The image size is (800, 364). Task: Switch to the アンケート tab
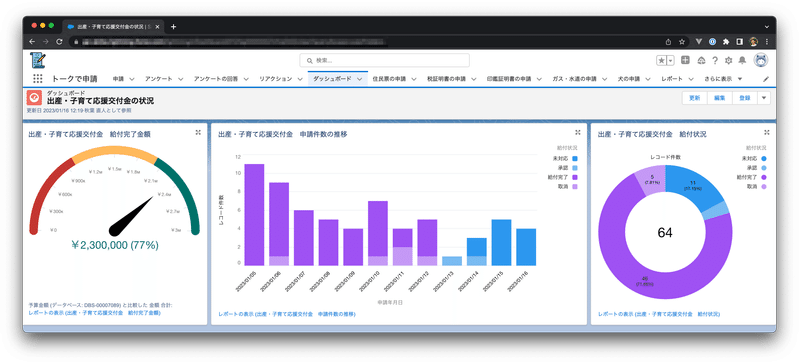coord(158,79)
